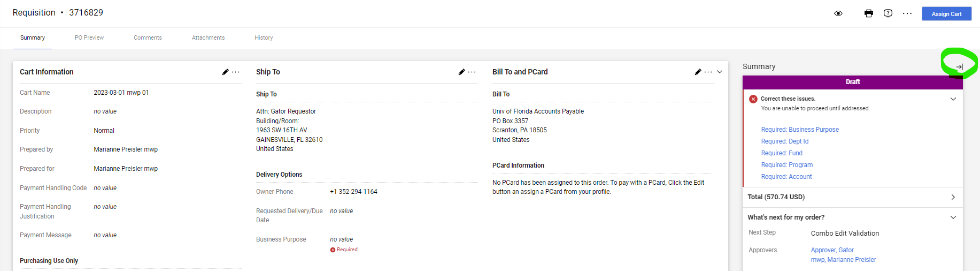This screenshot has height=271, width=980.
Task: Open the requisition more actions ellipsis
Action: [907, 13]
